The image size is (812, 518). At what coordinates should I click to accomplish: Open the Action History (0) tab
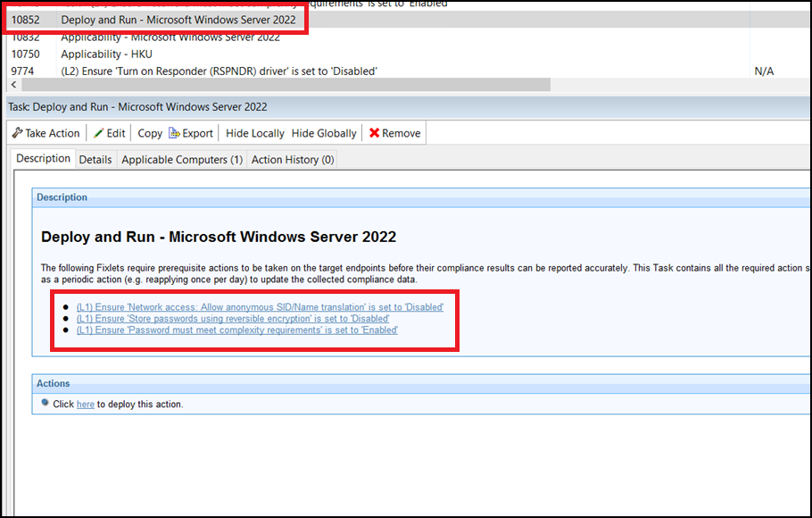[x=293, y=160]
